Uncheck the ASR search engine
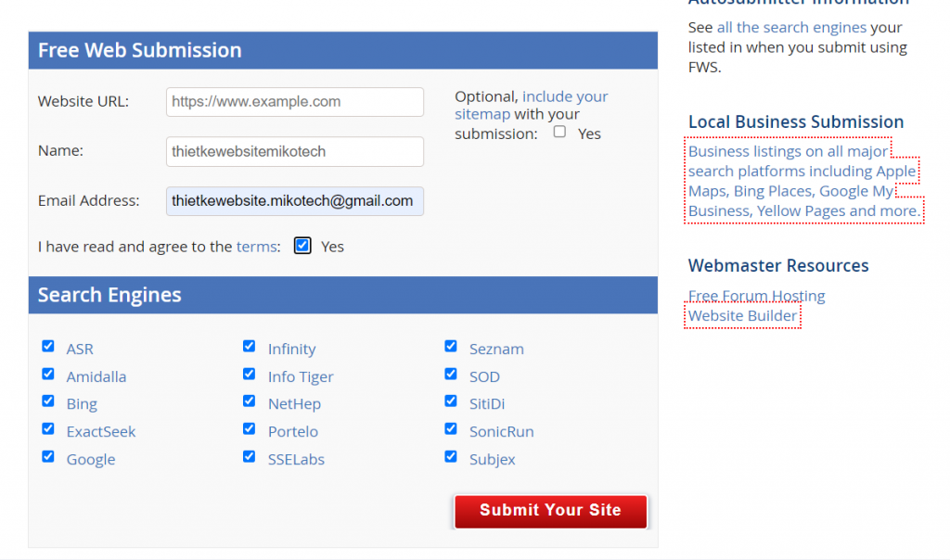The width and height of the screenshot is (950, 560). (47, 346)
